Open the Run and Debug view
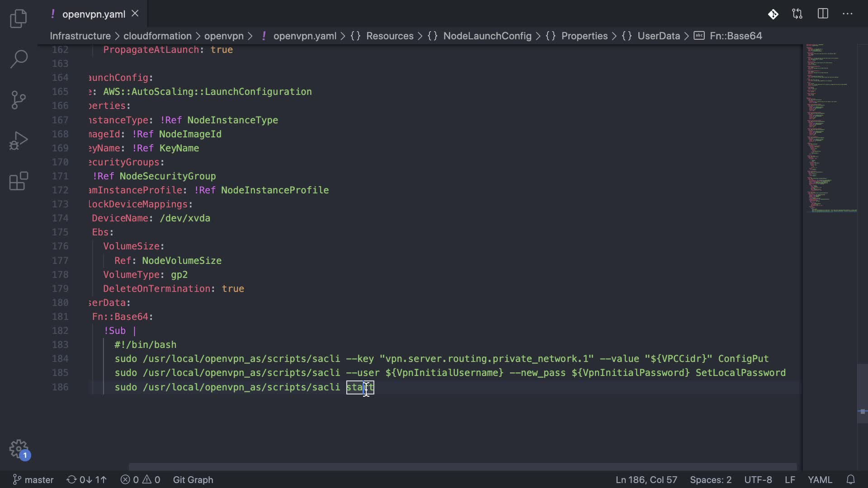 point(19,141)
